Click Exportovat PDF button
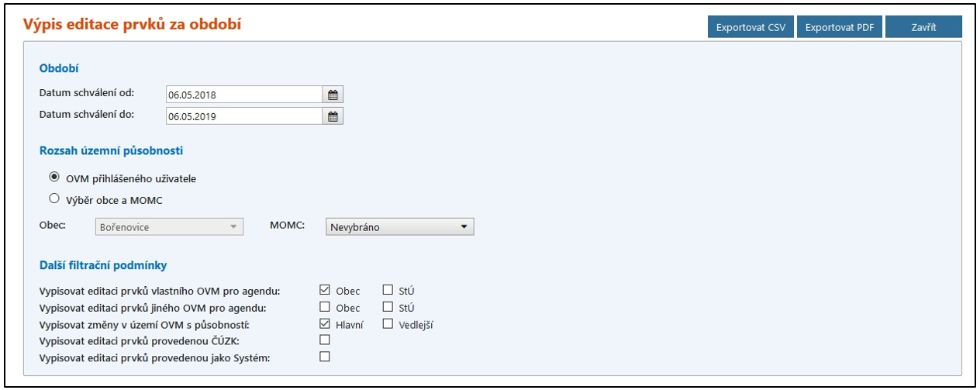The height and width of the screenshot is (390, 980). [x=839, y=27]
